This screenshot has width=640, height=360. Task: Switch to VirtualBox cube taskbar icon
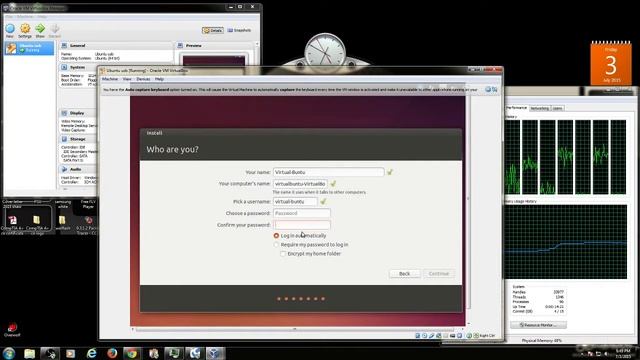pos(215,353)
